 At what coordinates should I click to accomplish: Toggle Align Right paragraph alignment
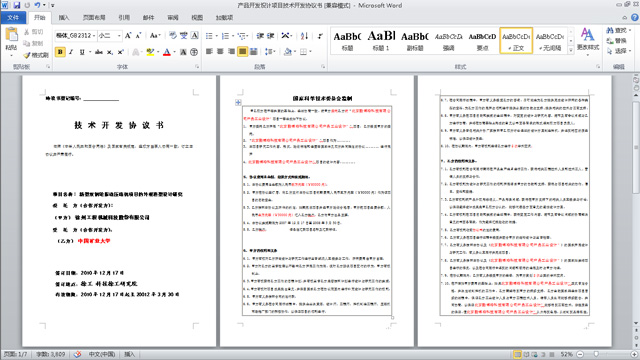click(231, 52)
